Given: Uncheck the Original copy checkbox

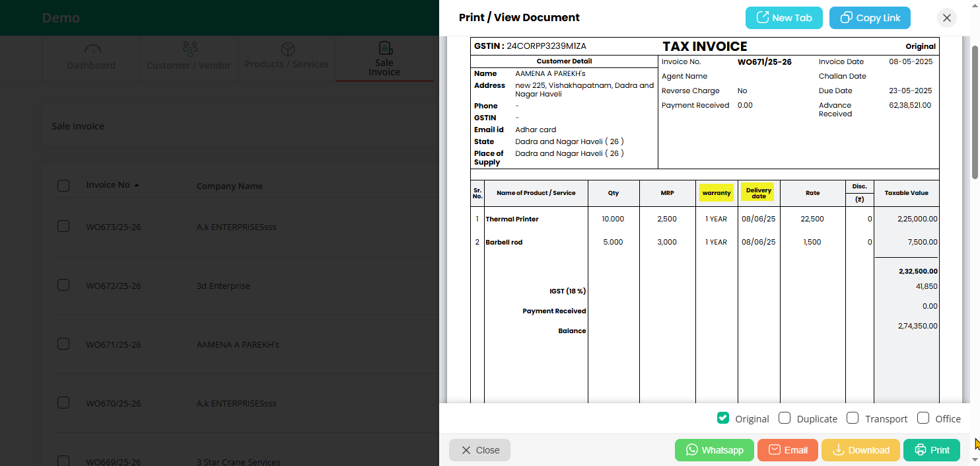Looking at the screenshot, I should point(723,418).
